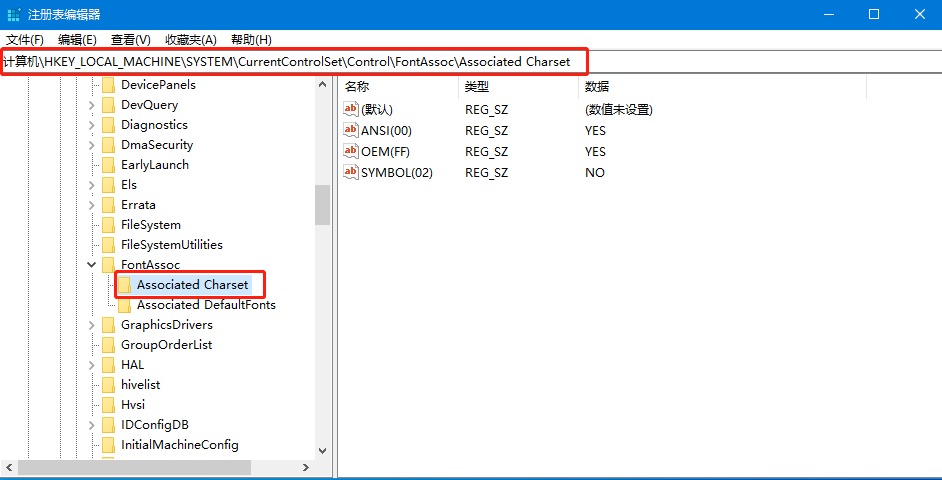Click the GraphicsDrivers folder icon
Screen dimensions: 942x480
[108, 325]
